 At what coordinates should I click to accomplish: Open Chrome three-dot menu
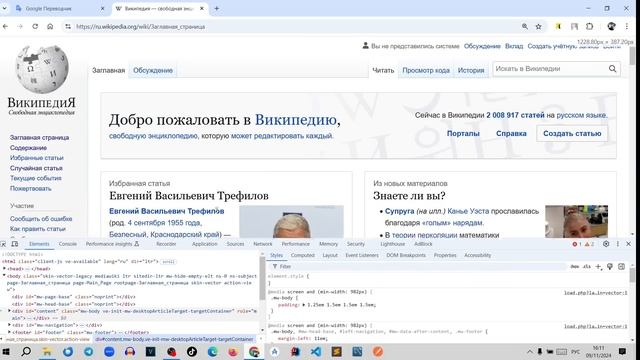(x=627, y=27)
